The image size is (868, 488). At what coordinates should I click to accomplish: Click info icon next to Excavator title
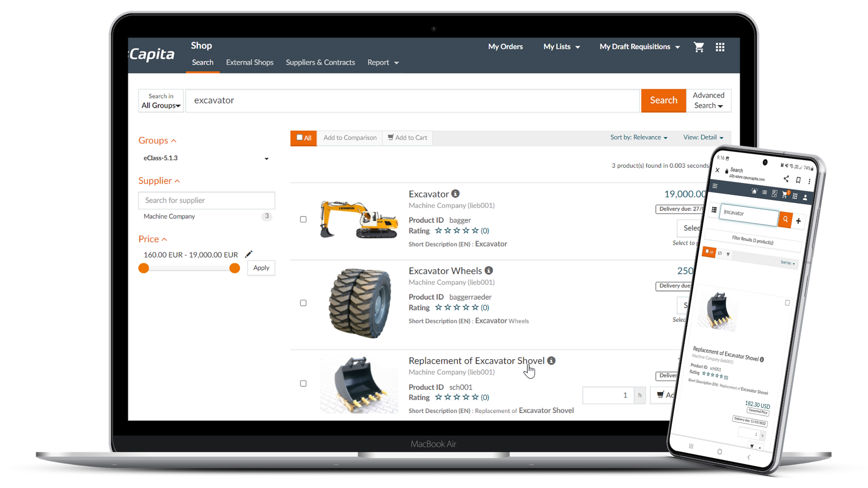coord(455,194)
